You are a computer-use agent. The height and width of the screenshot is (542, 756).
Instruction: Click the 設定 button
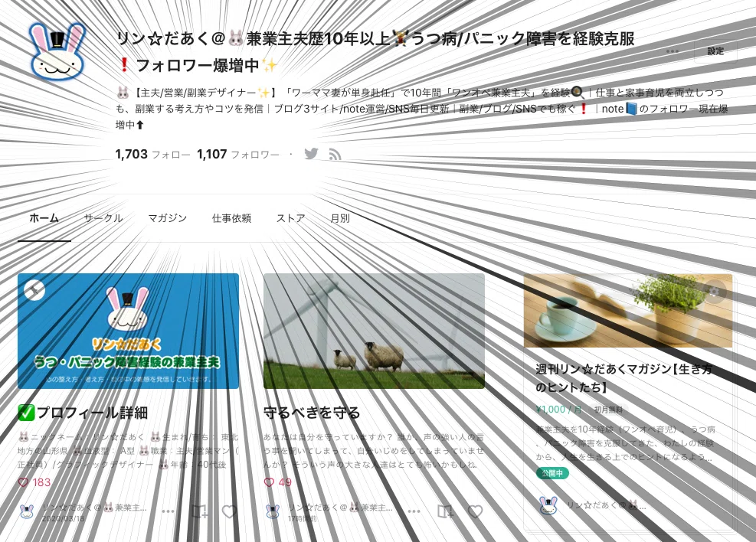tap(715, 51)
